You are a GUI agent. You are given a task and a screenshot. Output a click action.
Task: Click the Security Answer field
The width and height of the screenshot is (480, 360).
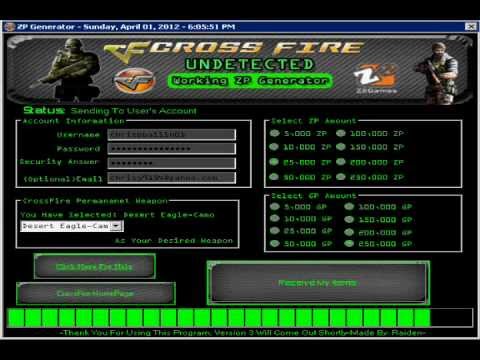point(172,163)
